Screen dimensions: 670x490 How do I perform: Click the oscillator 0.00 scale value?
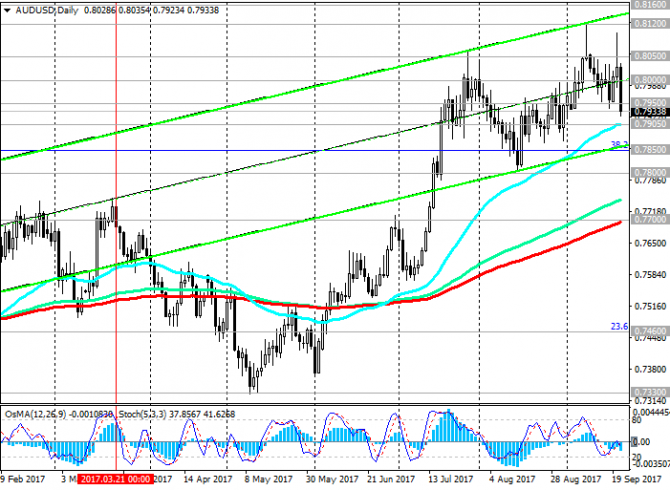pos(641,442)
